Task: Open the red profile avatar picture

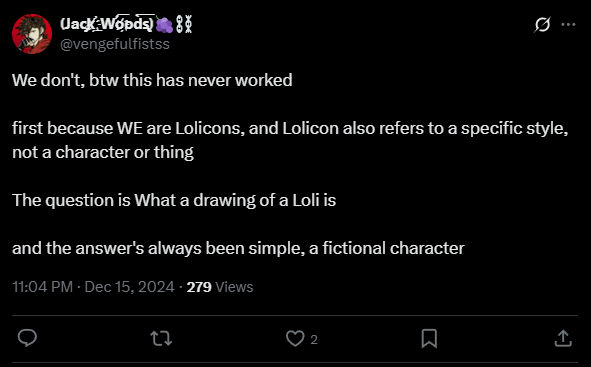Action: click(32, 34)
